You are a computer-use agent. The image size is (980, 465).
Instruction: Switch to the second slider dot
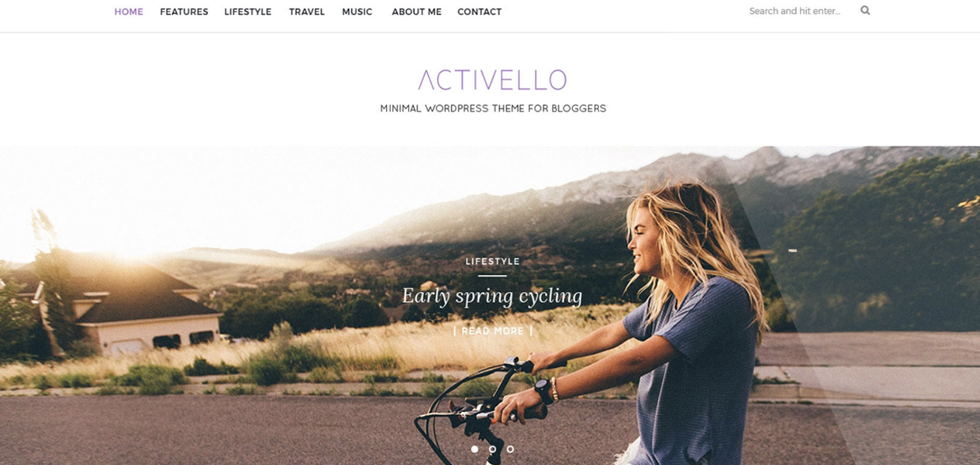click(492, 449)
